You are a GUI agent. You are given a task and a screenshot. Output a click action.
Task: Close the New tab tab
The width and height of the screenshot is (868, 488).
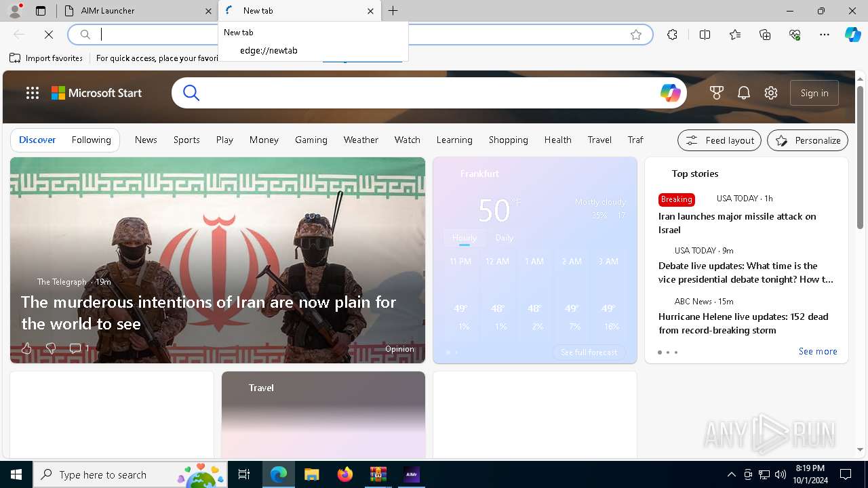pyautogui.click(x=370, y=11)
